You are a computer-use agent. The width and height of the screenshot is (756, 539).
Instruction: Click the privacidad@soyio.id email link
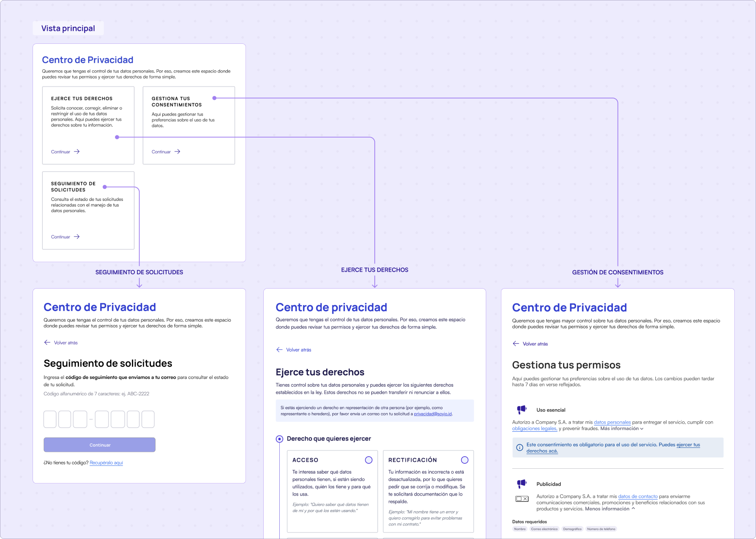(x=432, y=414)
